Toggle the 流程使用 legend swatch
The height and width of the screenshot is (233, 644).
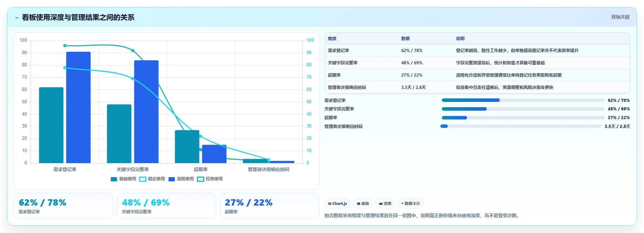point(172,179)
